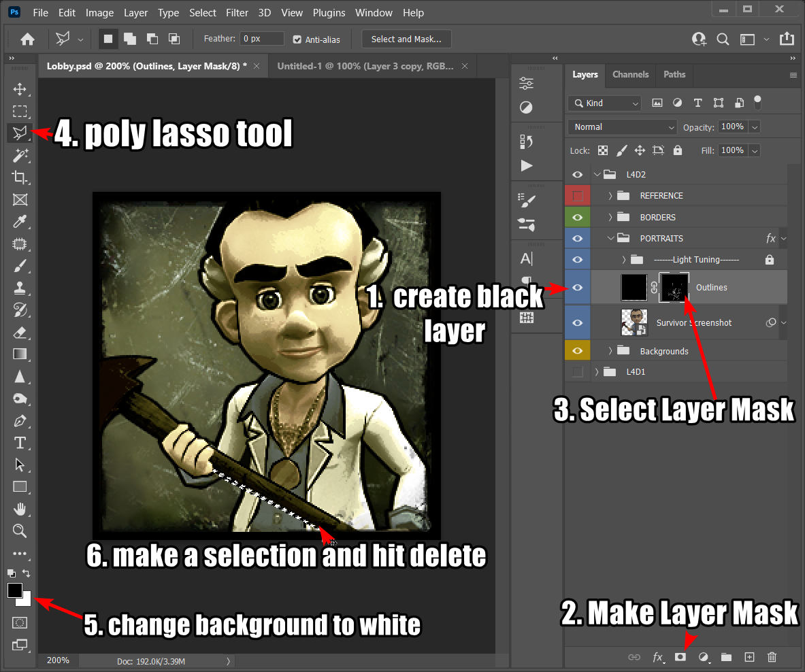Select the Brush tool
This screenshot has width=805, height=672.
(x=20, y=266)
